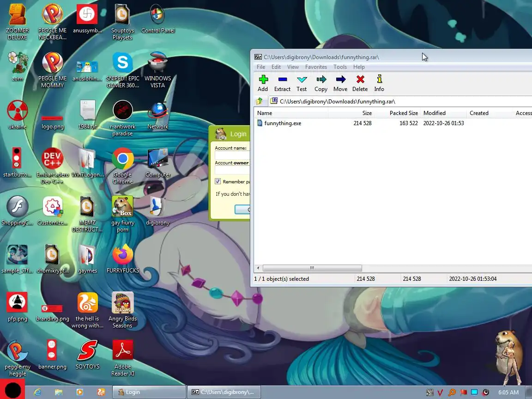Select the Souptoys Playsets desktop icon
Viewport: 532px width, 399px height.
click(122, 22)
